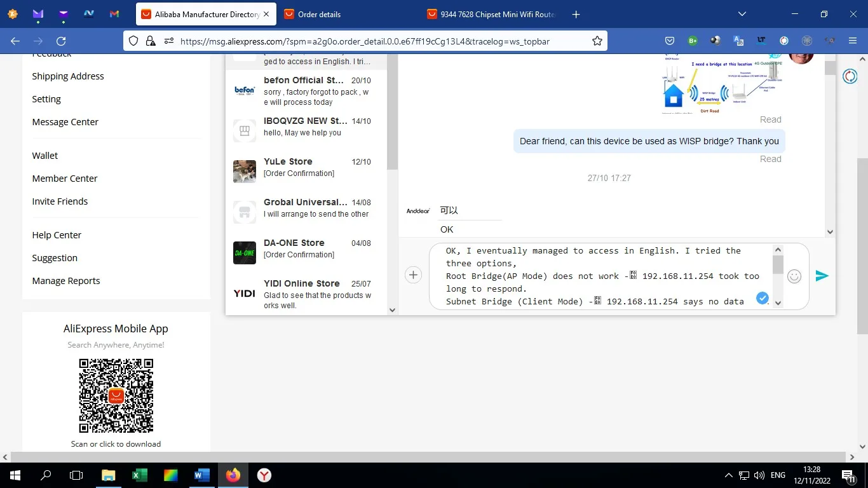Viewport: 868px width, 488px height.
Task: Click the conversation list scroll down arrow
Action: [392, 310]
